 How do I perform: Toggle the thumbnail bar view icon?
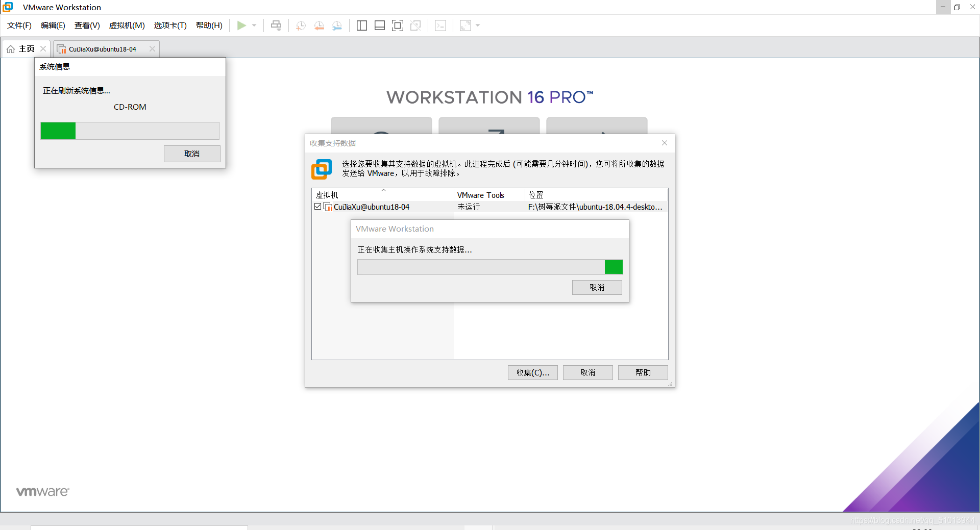pos(380,26)
